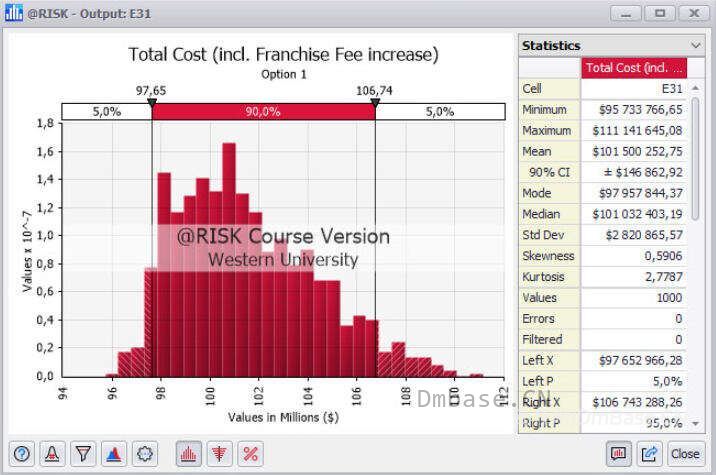Click the red 90,0% delimiter bar
Image resolution: width=716 pixels, height=475 pixels.
tap(263, 111)
